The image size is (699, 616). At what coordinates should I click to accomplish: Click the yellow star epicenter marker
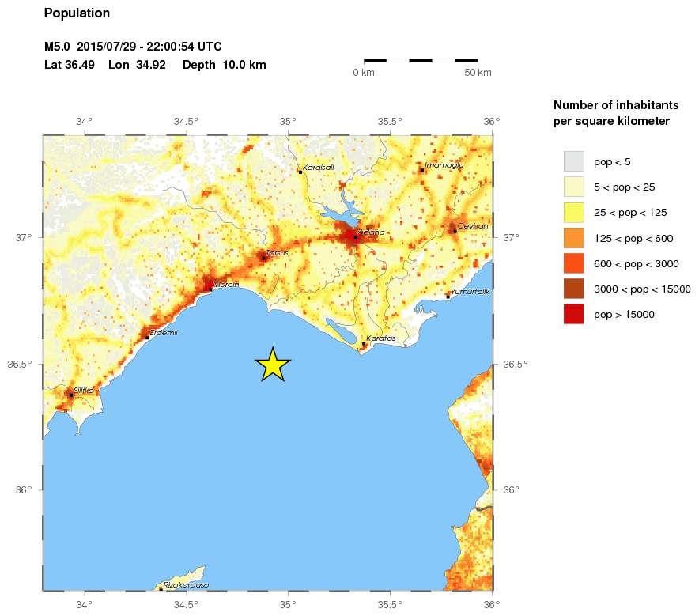point(273,365)
